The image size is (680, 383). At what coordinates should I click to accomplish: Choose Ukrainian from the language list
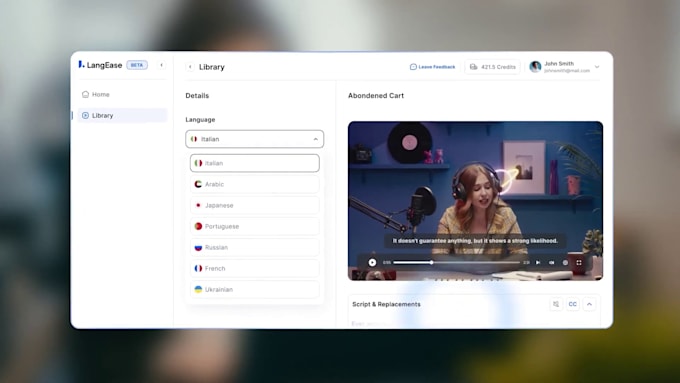click(x=255, y=289)
